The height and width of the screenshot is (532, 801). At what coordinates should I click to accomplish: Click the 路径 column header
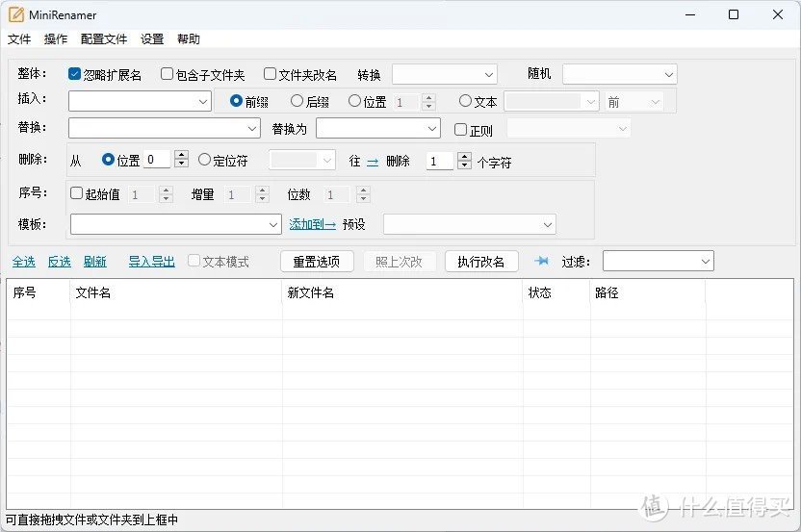(648, 292)
